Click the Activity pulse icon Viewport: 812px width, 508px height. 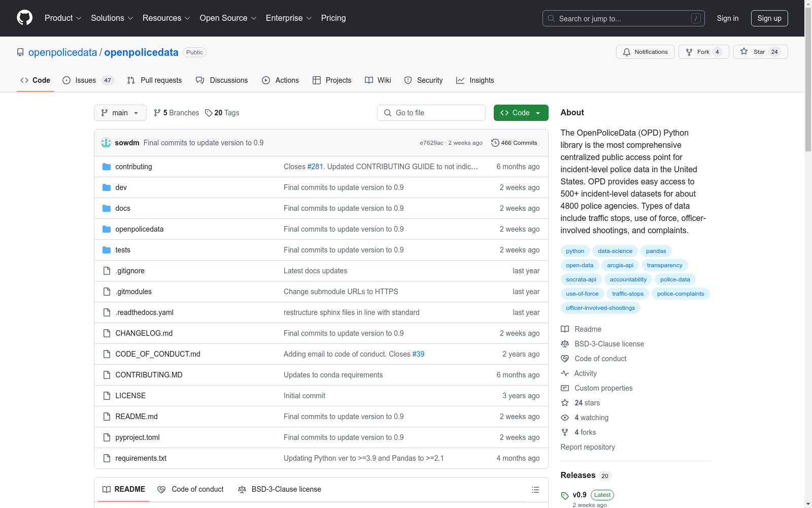(565, 373)
